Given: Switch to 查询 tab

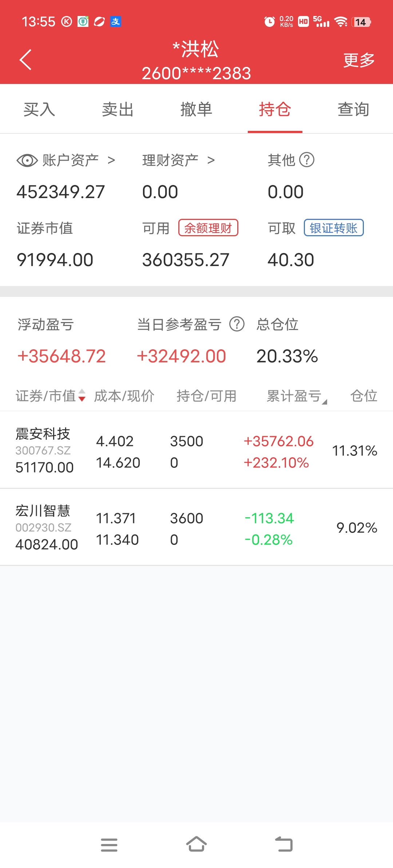Looking at the screenshot, I should 353,109.
